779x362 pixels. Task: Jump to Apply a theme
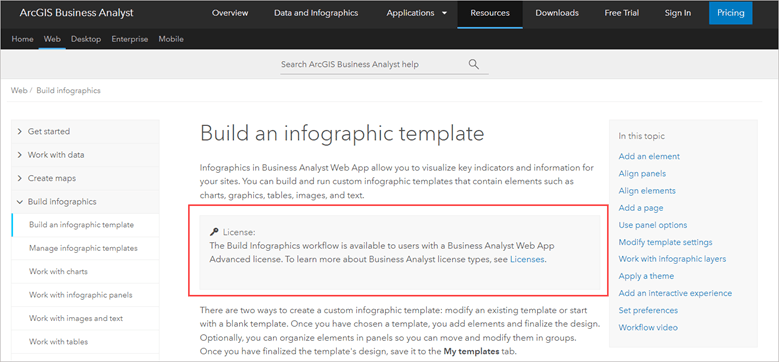pyautogui.click(x=646, y=276)
